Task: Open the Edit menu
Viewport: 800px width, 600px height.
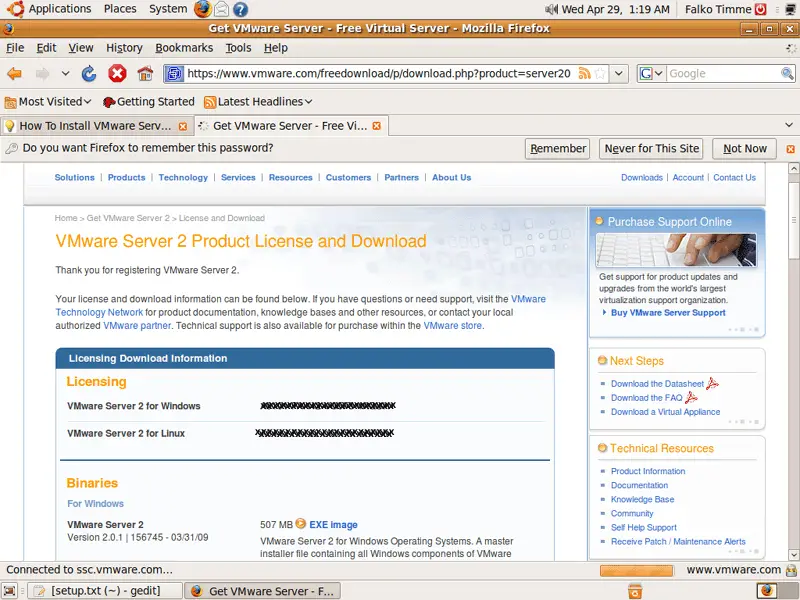Action: [x=46, y=48]
